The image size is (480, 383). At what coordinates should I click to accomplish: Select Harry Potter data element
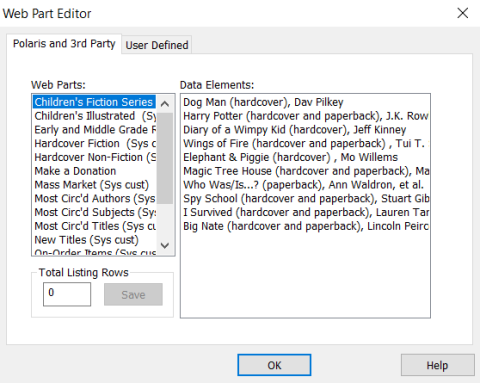pos(305,116)
